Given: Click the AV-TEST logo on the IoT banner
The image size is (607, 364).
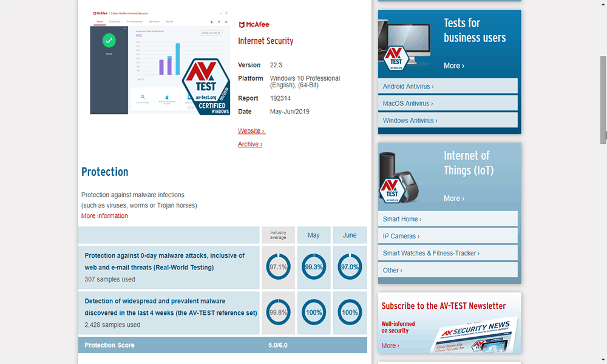Looking at the screenshot, I should pyautogui.click(x=392, y=190).
